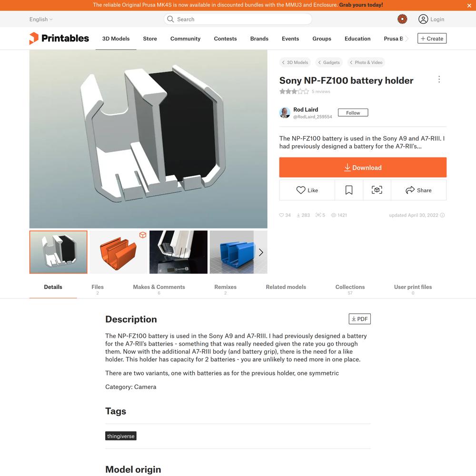476x476 pixels.
Task: Select the orange 3D model thumbnail
Action: coord(119,252)
